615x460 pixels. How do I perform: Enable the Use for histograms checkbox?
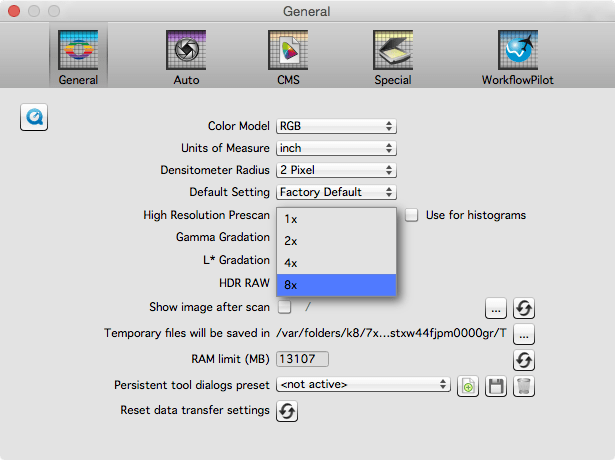tap(411, 215)
